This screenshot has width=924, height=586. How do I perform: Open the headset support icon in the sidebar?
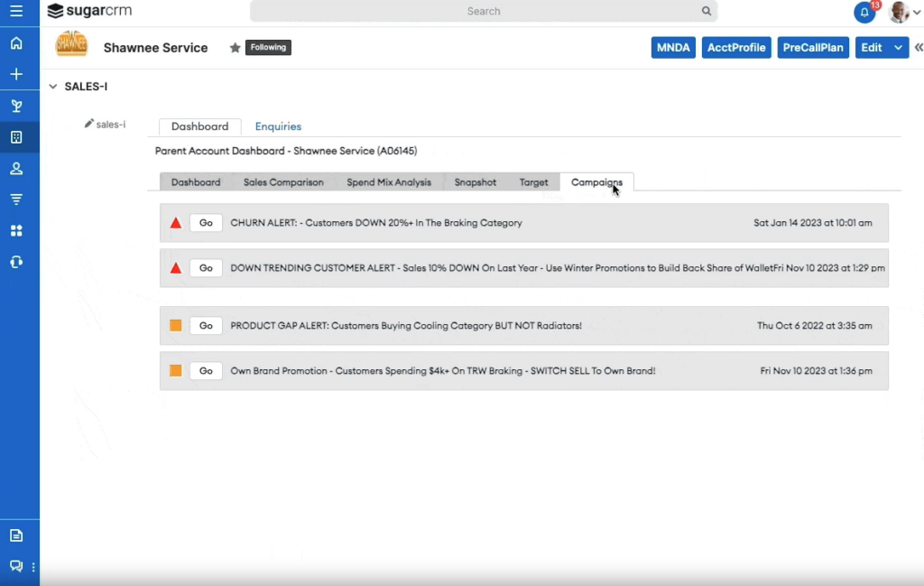(16, 262)
